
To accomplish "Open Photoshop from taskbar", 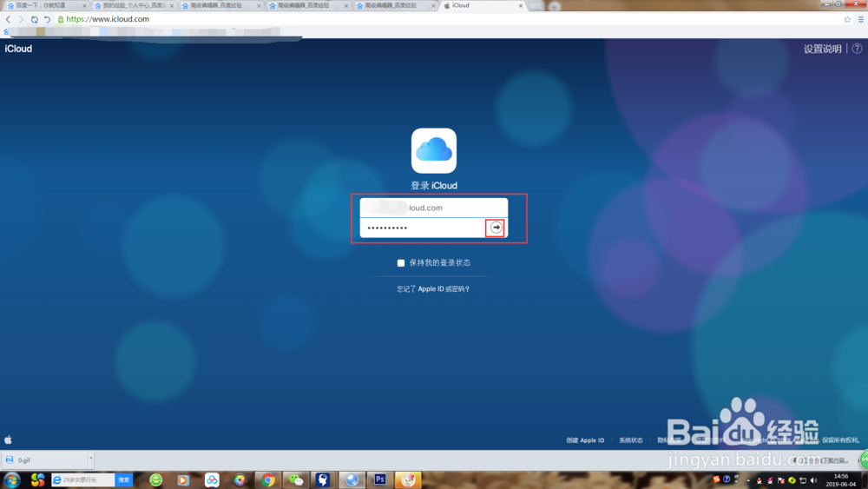I will [380, 479].
